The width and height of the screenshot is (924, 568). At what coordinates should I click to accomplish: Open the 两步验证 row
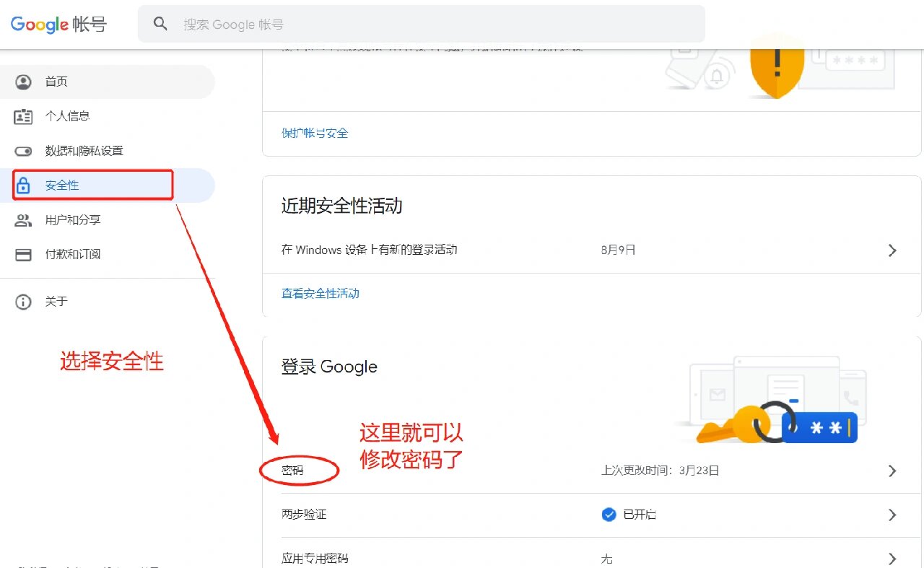(x=592, y=515)
